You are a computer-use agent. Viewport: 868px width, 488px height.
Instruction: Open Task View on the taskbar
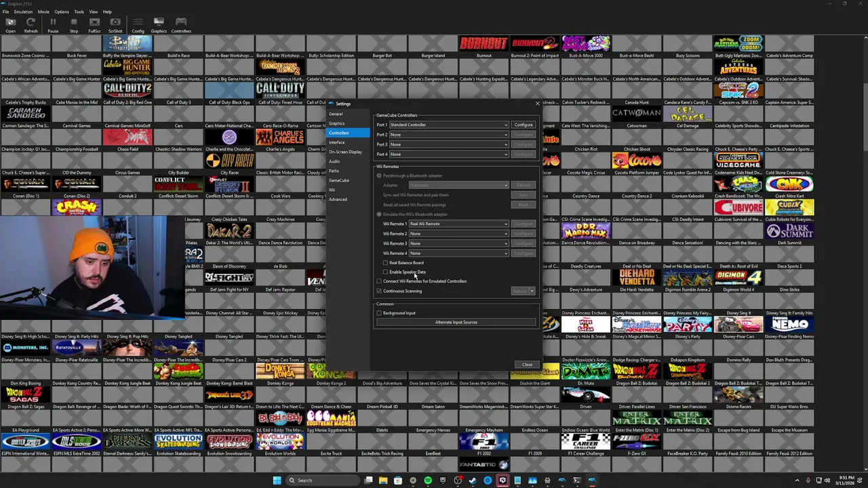pos(368,481)
